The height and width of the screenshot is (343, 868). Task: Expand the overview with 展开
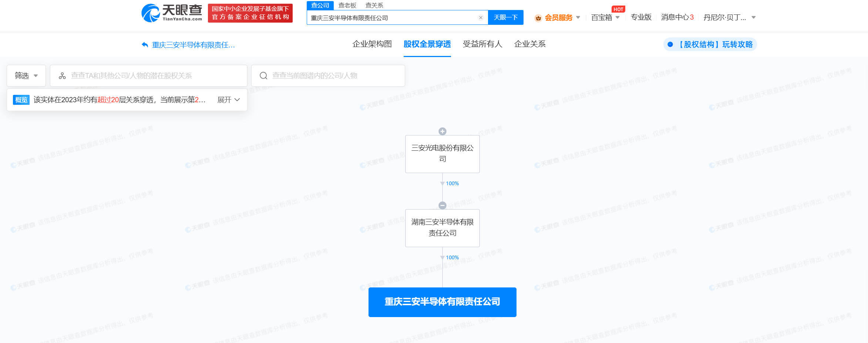click(229, 100)
